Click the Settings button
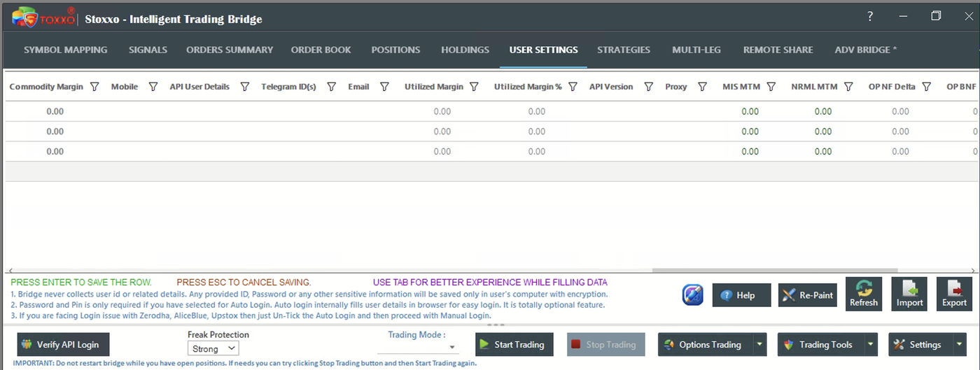This screenshot has height=370, width=980. (x=920, y=344)
